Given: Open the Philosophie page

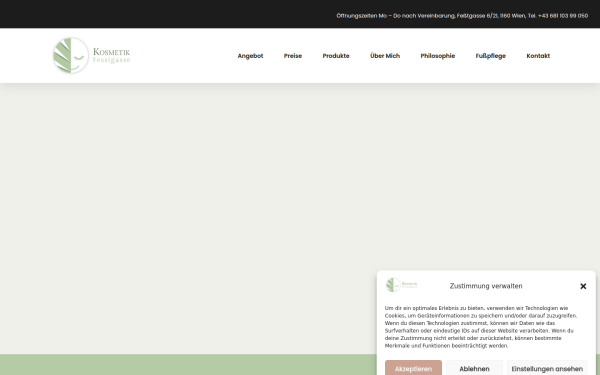Looking at the screenshot, I should (438, 56).
